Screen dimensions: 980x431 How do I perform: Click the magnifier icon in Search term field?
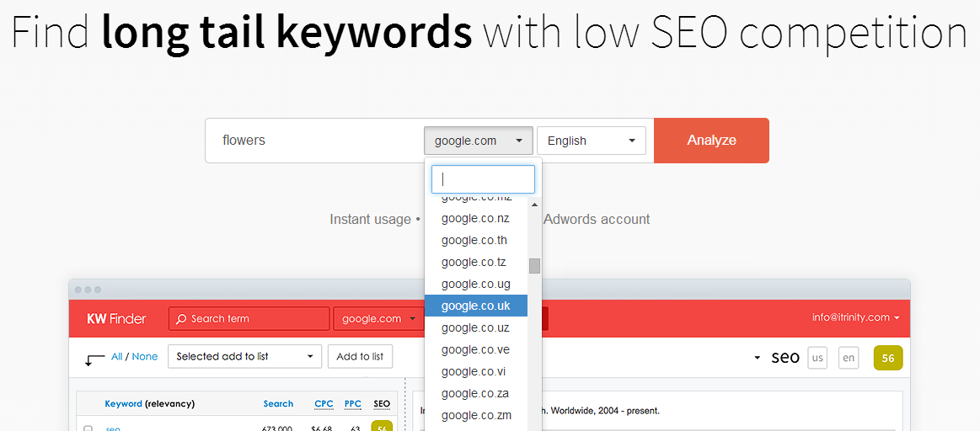(x=181, y=319)
